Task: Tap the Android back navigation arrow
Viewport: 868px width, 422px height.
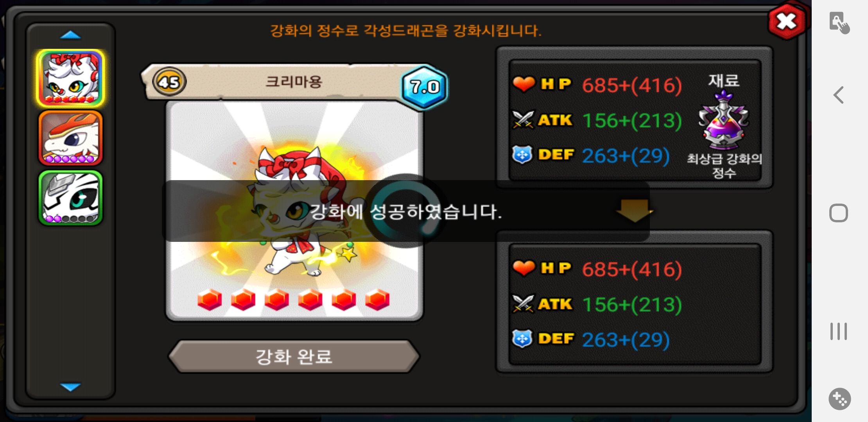Action: [x=838, y=95]
